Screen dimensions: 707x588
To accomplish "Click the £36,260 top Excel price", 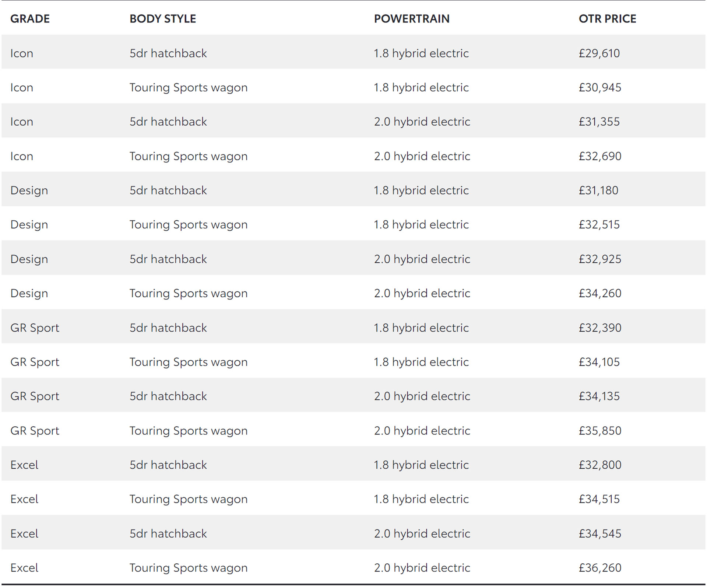I will pos(600,568).
